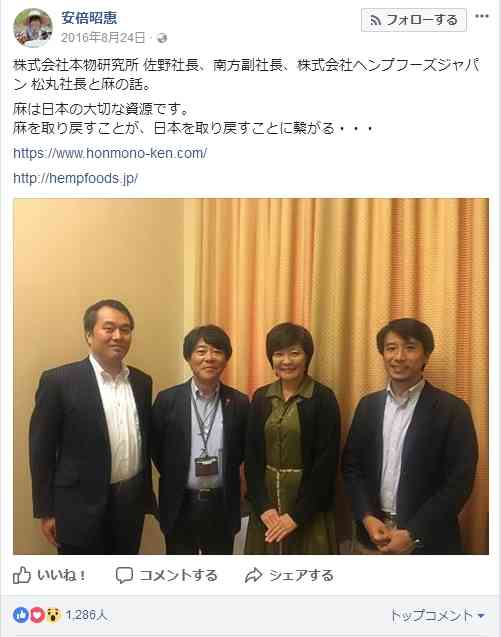
Task: Like the post via いいね! label
Action: (61, 575)
